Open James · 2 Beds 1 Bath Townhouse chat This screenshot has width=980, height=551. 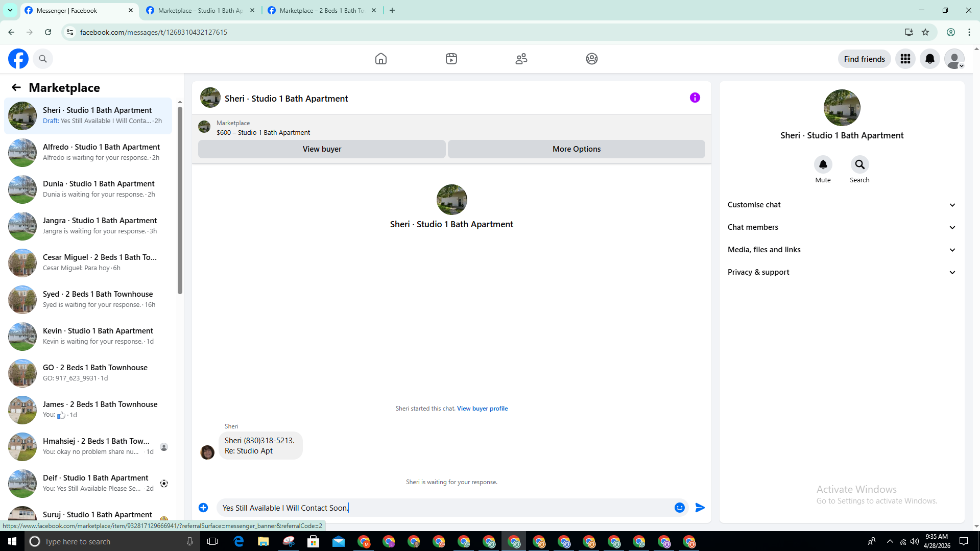click(x=88, y=410)
